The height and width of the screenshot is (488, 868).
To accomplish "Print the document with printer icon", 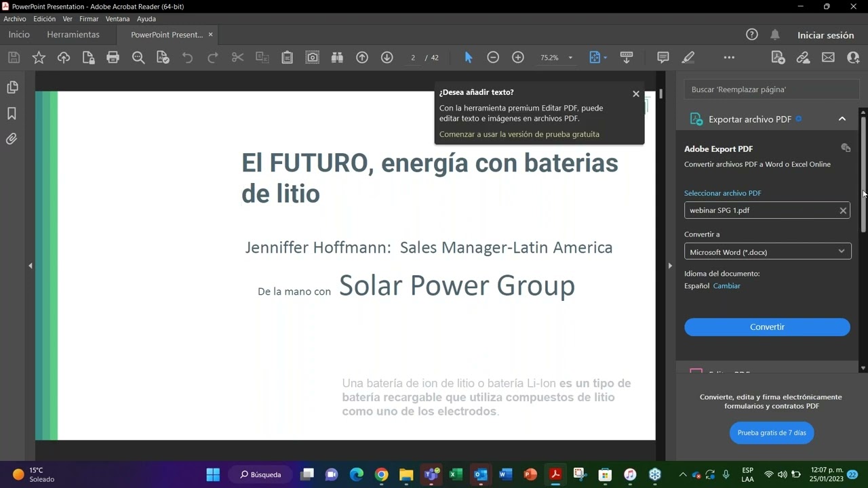I will point(113,58).
